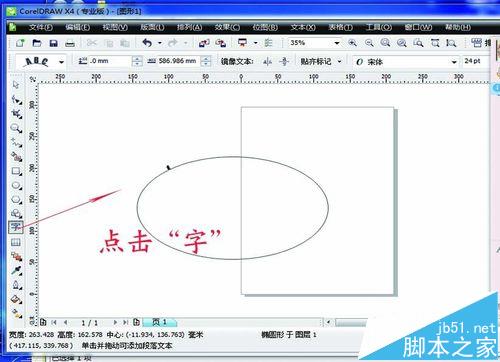Open a file with folder icon
Viewport: 500px width, 362px height.
pyautogui.click(x=37, y=43)
